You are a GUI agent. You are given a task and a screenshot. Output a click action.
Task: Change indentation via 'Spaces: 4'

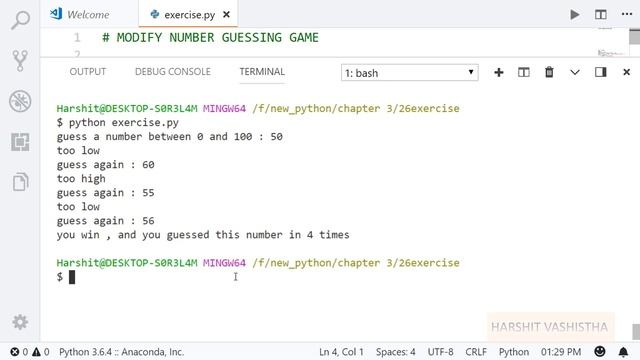point(396,352)
